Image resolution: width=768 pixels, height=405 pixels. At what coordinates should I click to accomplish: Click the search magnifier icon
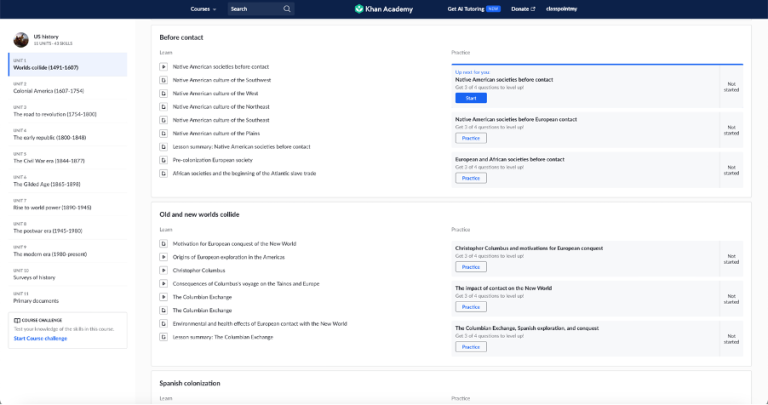click(287, 9)
